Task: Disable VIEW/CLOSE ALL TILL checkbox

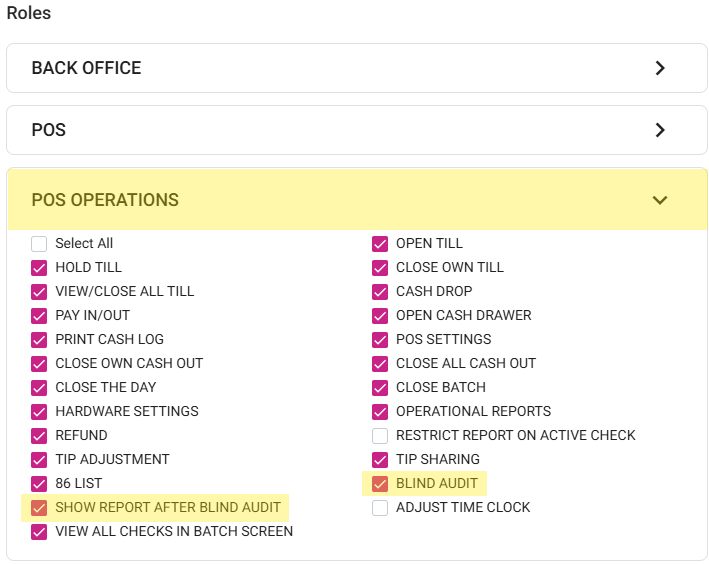Action: 39,291
